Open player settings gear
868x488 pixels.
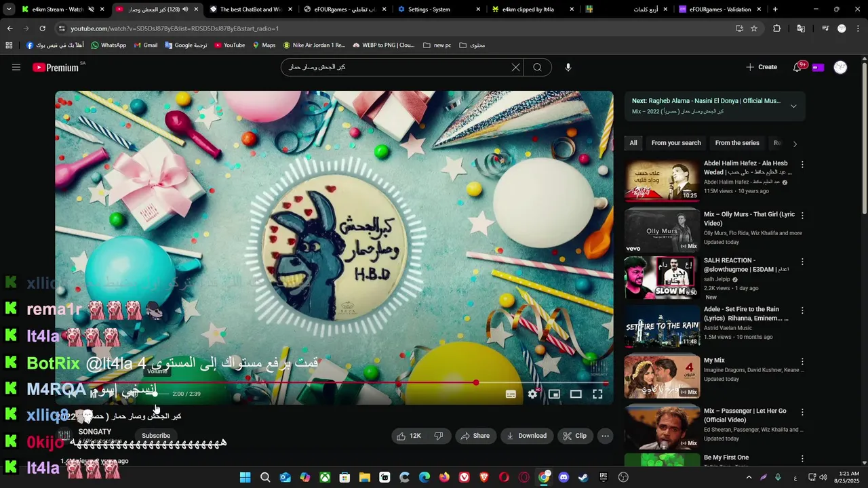[x=532, y=394]
